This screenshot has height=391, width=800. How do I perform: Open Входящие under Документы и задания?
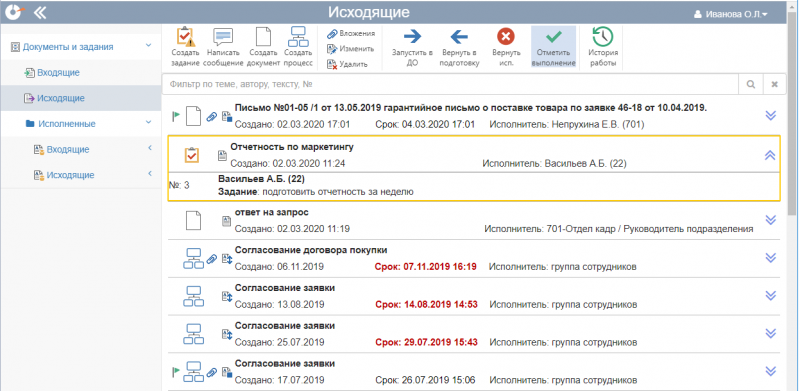[58, 72]
